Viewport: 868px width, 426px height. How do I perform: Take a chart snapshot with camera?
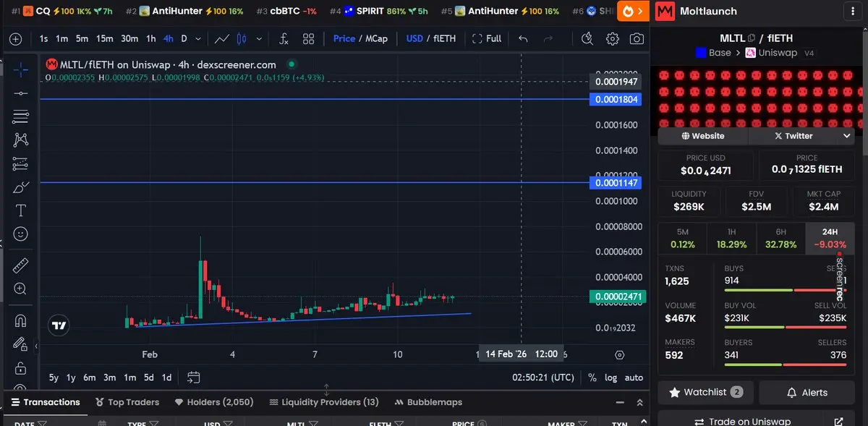coord(637,38)
